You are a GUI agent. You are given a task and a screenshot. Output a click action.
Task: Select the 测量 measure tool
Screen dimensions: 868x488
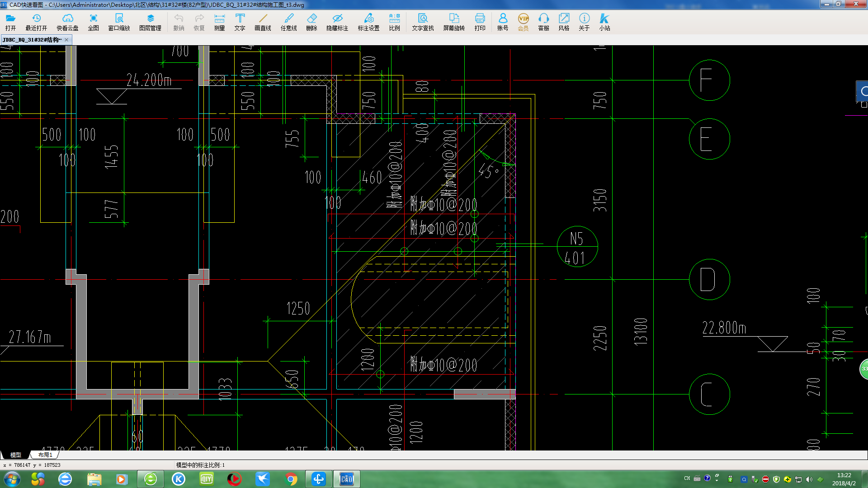tap(219, 22)
